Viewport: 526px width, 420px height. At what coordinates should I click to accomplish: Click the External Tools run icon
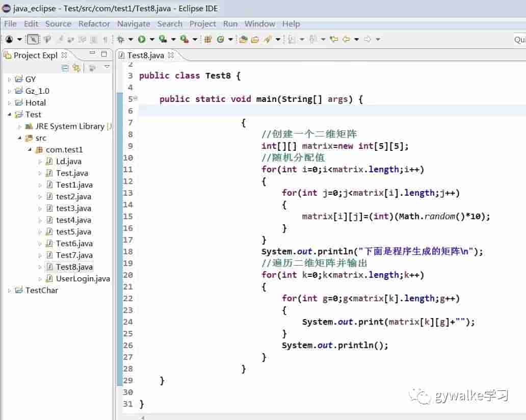[184, 39]
